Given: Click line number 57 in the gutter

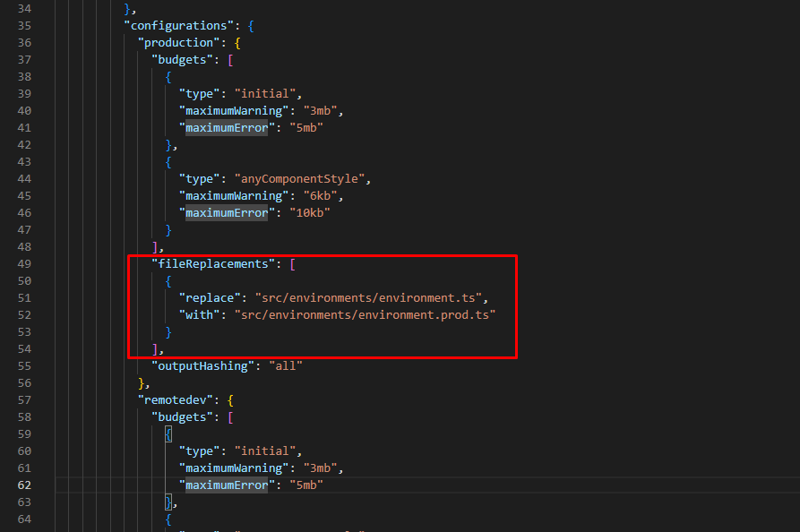Looking at the screenshot, I should pyautogui.click(x=24, y=399).
